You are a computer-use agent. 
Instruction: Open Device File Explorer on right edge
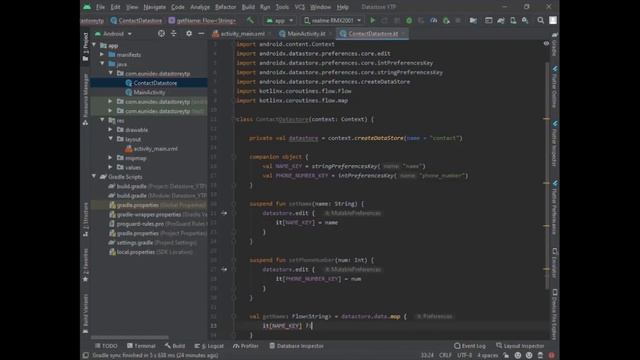point(555,314)
